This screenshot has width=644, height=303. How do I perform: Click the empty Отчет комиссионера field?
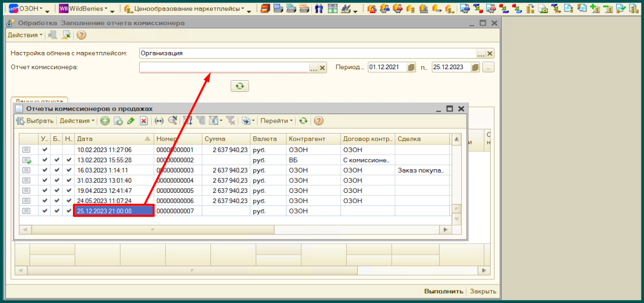point(224,68)
